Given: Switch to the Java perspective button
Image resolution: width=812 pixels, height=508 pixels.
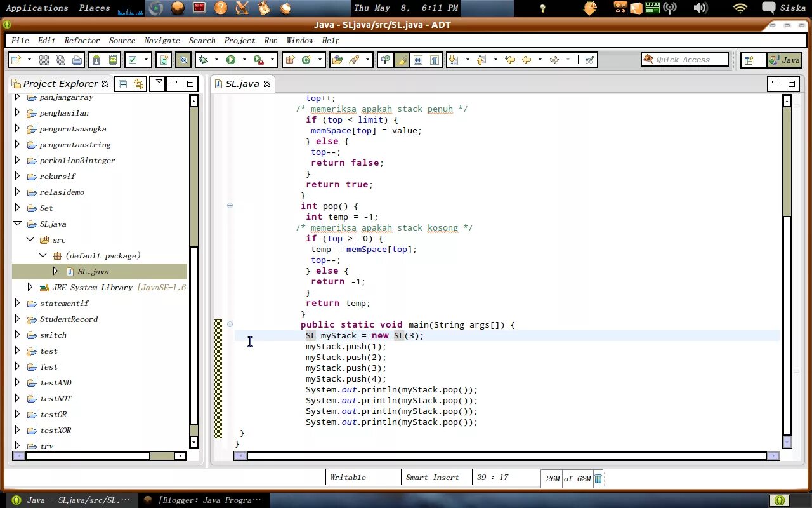Looking at the screenshot, I should pyautogui.click(x=785, y=60).
